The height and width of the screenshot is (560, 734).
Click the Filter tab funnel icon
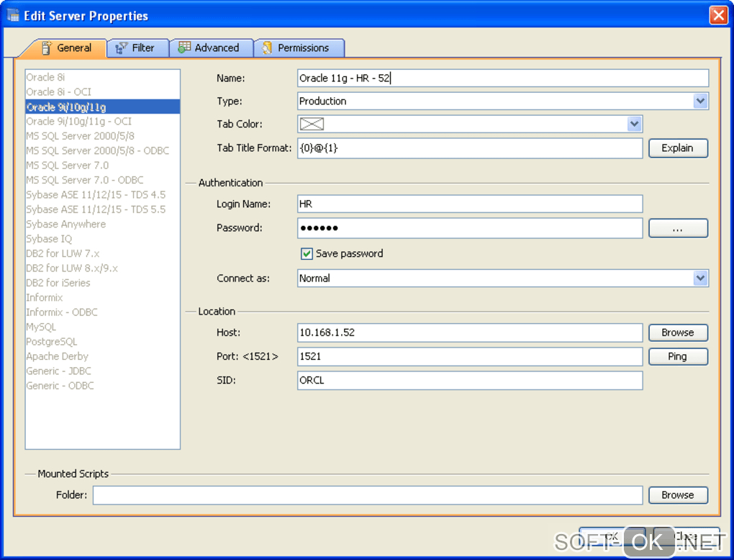122,48
